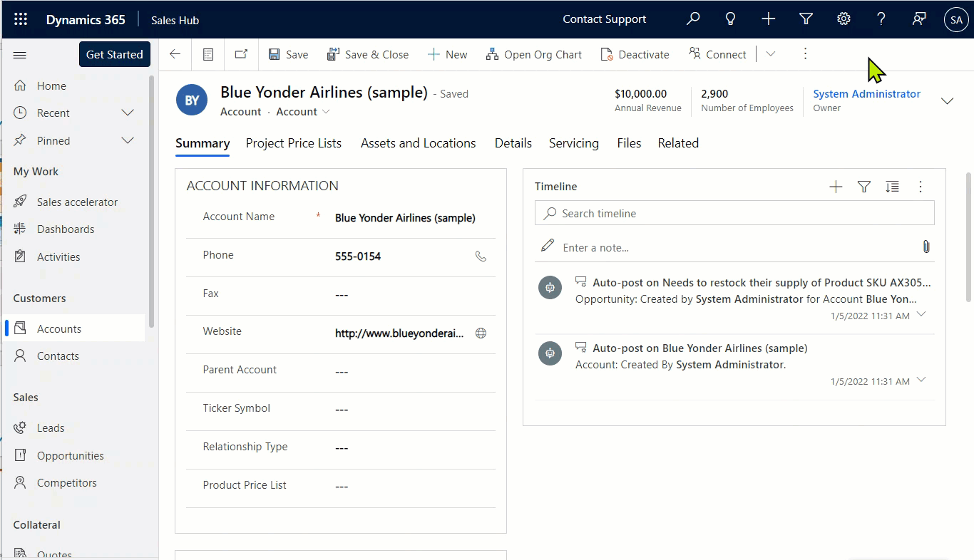
Task: Click the timeline sort/expand records icon
Action: [x=892, y=187]
